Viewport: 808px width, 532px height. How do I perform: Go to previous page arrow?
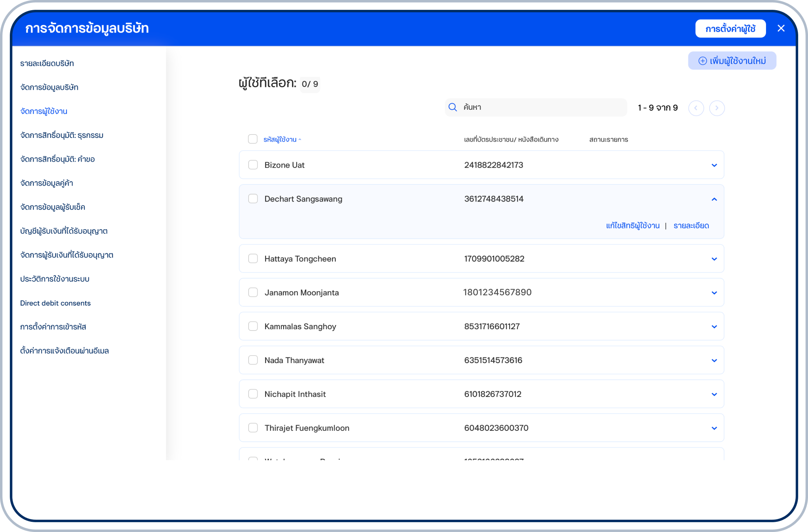696,108
